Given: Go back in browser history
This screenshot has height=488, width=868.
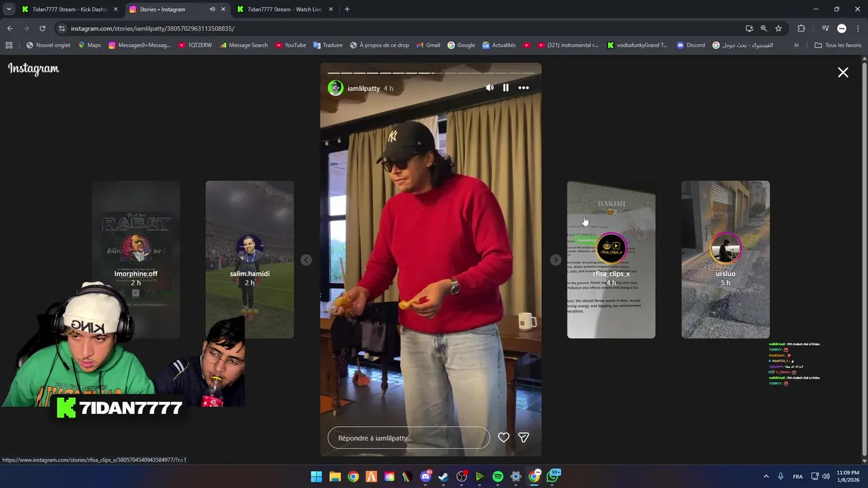Looking at the screenshot, I should [9, 28].
